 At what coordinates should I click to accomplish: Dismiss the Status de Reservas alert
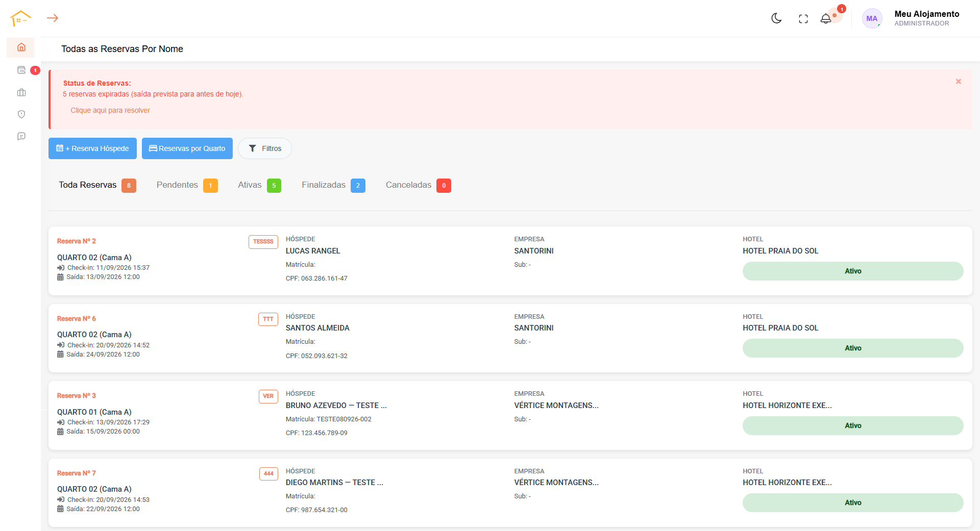pos(959,82)
